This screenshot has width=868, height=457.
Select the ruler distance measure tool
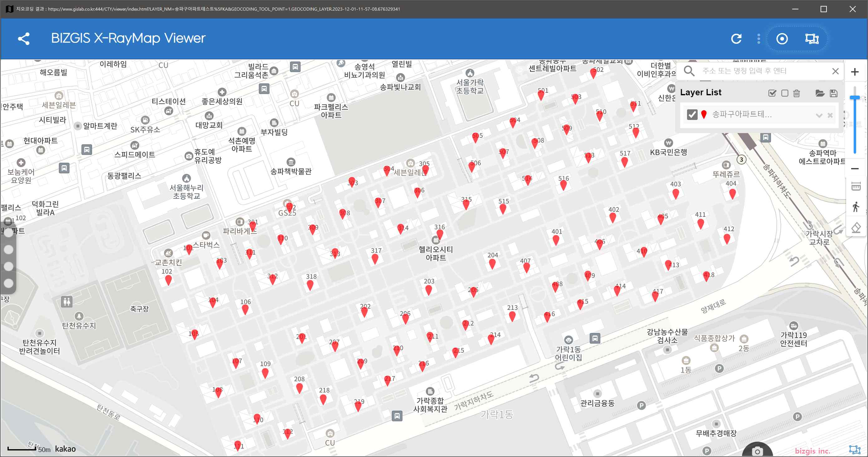pos(856,186)
